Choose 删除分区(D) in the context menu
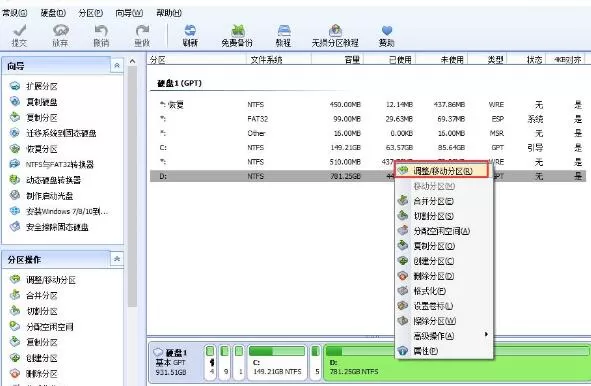This screenshot has height=386, width=591. 445,276
